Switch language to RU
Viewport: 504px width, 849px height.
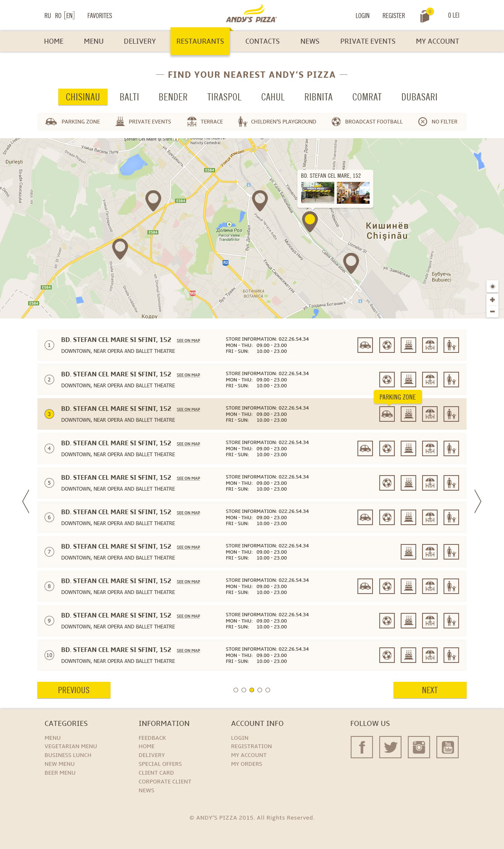click(47, 16)
